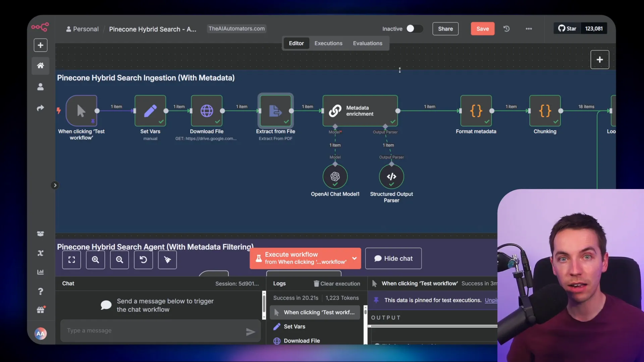Click the Shared arrow icon in sidebar
Viewport: 644px width, 362px height.
pyautogui.click(x=40, y=108)
